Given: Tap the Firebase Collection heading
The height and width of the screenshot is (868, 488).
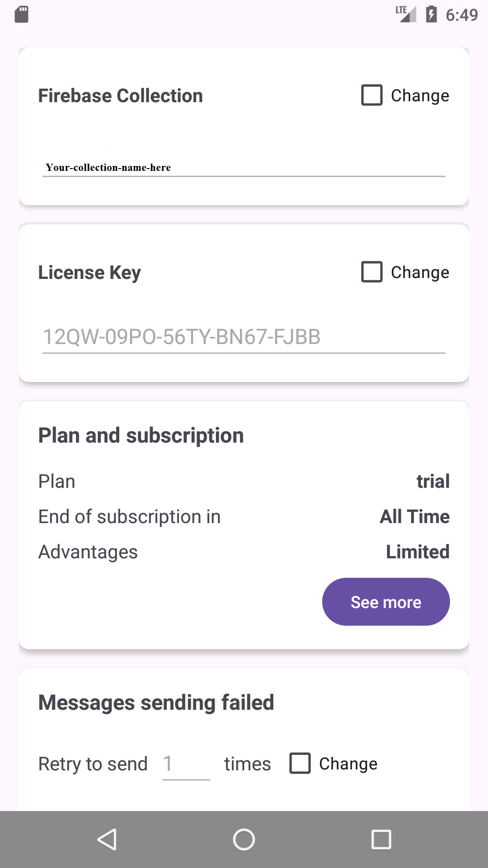Looking at the screenshot, I should 121,95.
